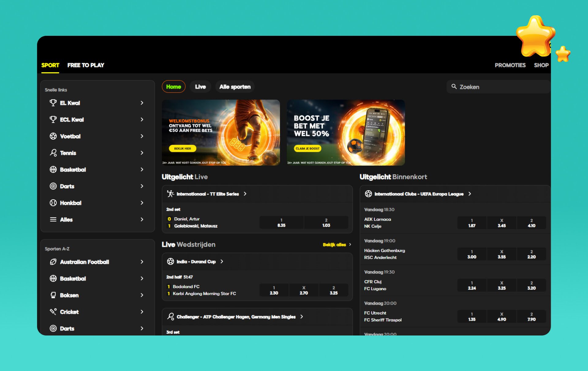
Task: Open the SHOP menu item
Action: (x=541, y=65)
